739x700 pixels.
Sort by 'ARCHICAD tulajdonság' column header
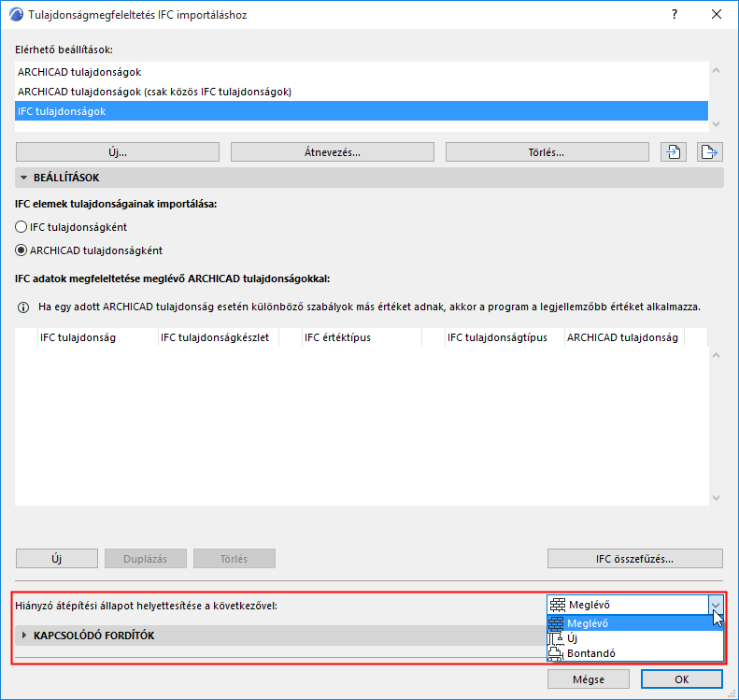(624, 337)
